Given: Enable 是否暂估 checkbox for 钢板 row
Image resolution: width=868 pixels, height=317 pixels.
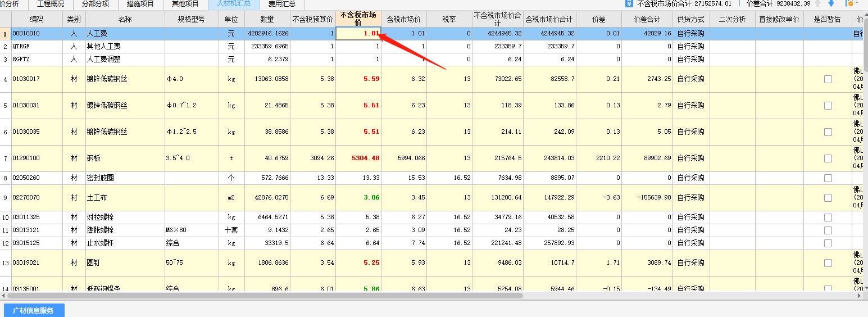Looking at the screenshot, I should (828, 158).
